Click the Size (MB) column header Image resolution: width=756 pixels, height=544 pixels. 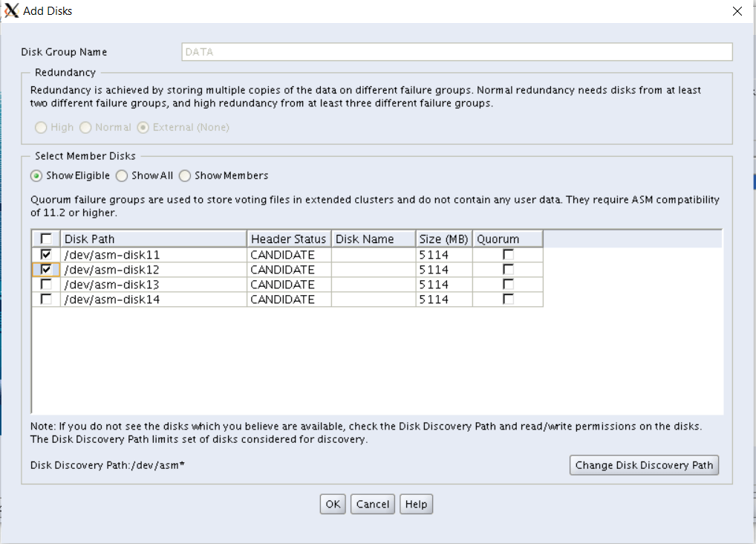(443, 239)
